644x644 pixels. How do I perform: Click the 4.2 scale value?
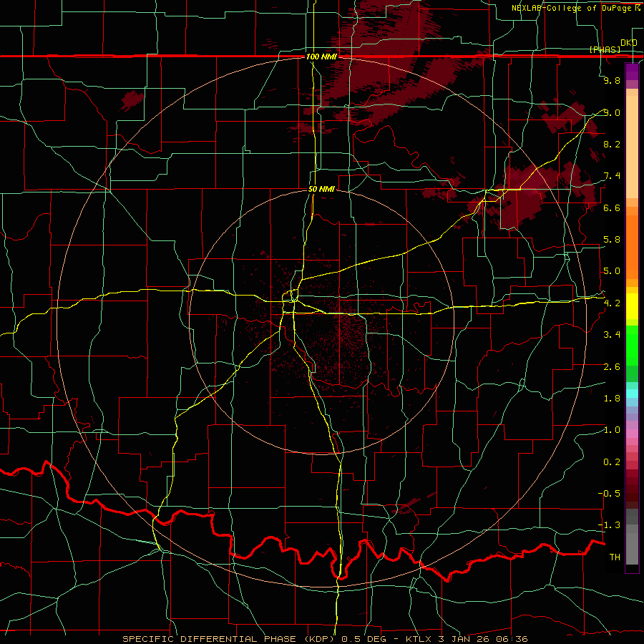612,303
